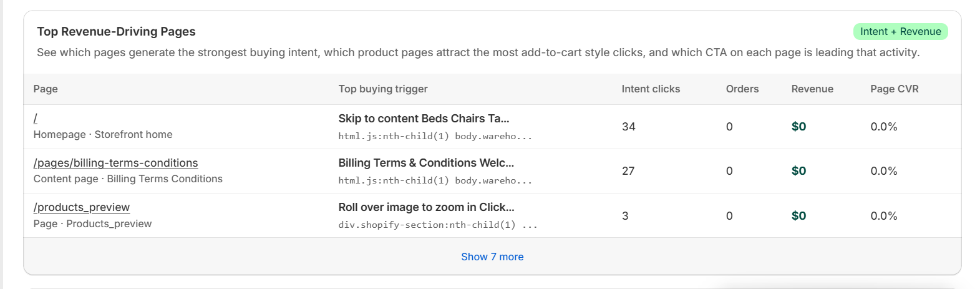This screenshot has width=980, height=289.
Task: Select the "Billing Terms & Conditions Welc..." trigger
Action: (426, 163)
